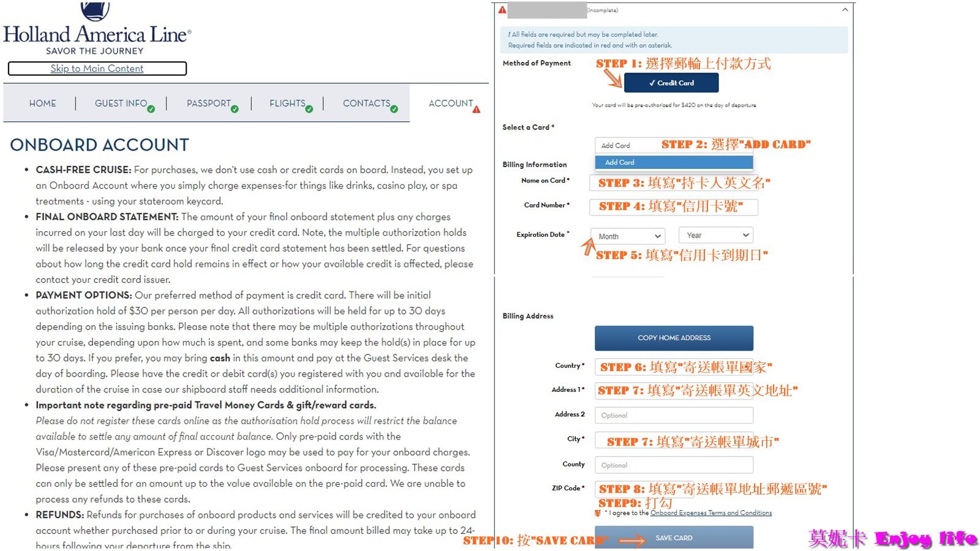This screenshot has width=980, height=551.
Task: Click green checkmark next to Contacts
Action: point(394,109)
